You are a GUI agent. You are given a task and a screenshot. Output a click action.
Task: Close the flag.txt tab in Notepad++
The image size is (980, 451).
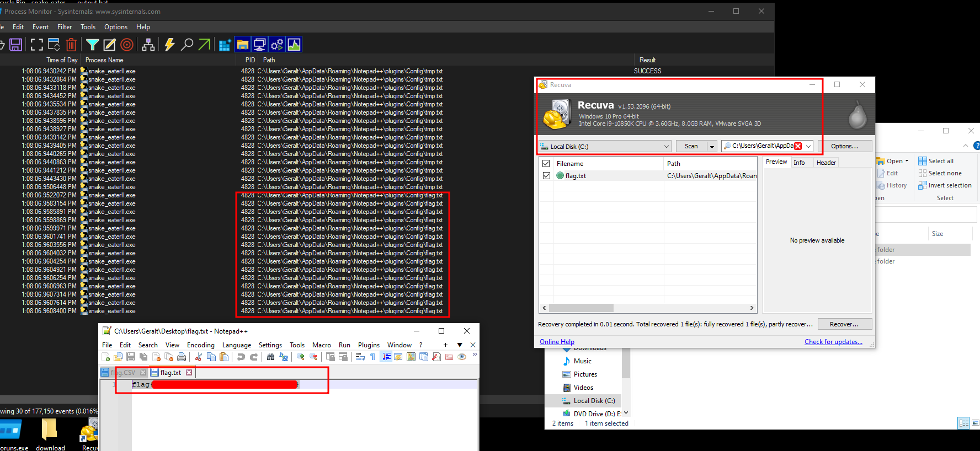[189, 373]
